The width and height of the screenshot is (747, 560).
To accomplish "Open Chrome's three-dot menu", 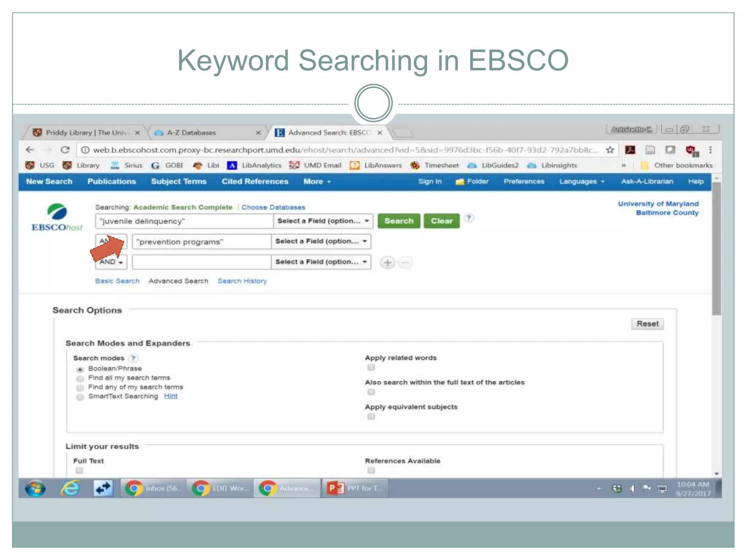I will pos(710,150).
